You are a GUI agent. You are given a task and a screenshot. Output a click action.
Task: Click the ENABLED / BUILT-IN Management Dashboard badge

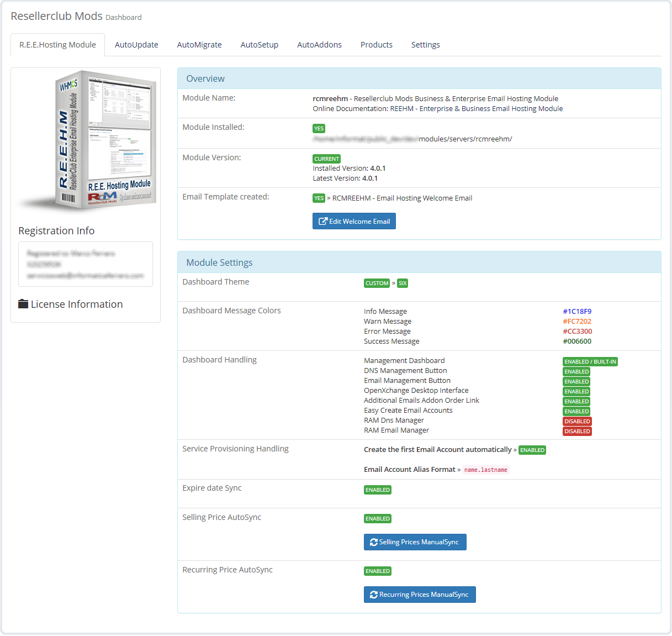[590, 362]
